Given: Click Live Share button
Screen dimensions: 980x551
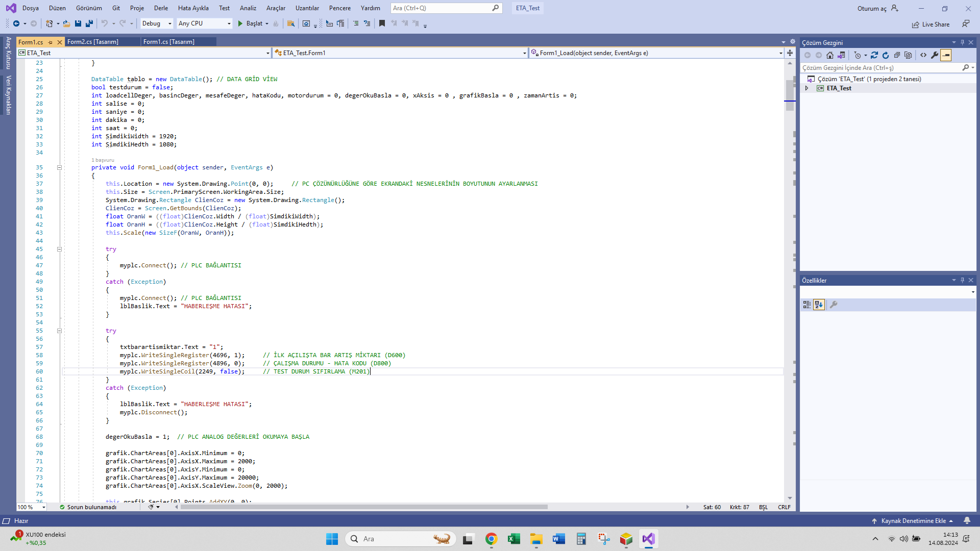Looking at the screenshot, I should coord(931,24).
